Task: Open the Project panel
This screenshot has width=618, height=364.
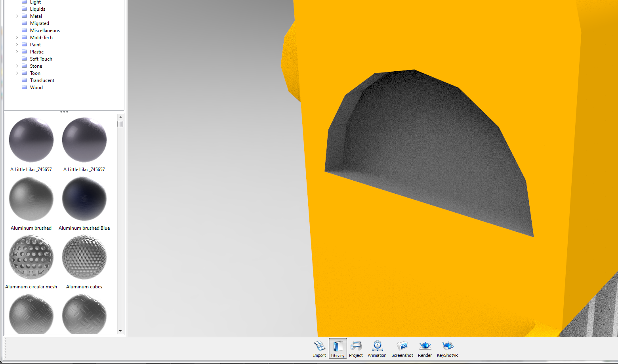Action: (355, 348)
